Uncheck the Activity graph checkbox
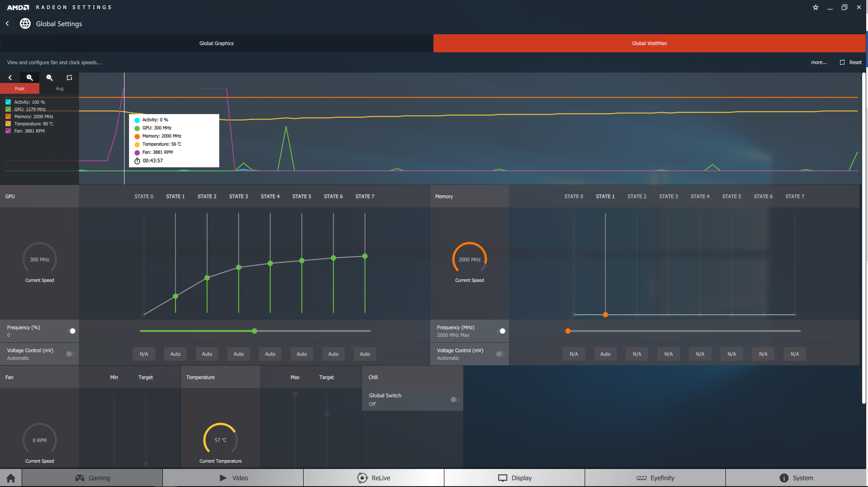The height and width of the screenshot is (487, 868). [x=8, y=102]
